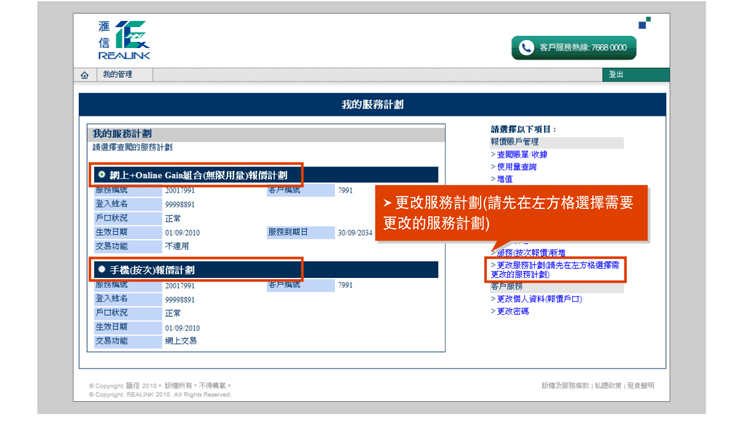Click the phone icon on hotline button
Viewport: 750px width, 431px height.
(526, 47)
